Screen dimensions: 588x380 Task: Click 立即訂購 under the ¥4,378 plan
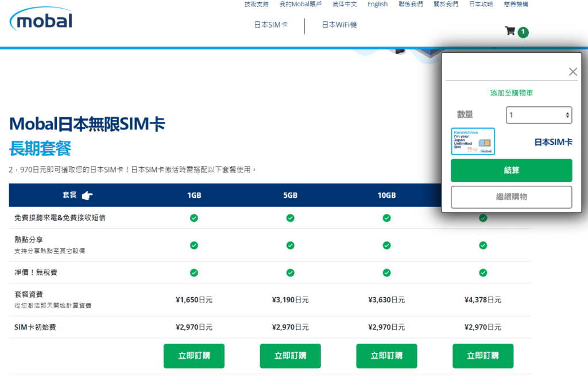pyautogui.click(x=483, y=356)
